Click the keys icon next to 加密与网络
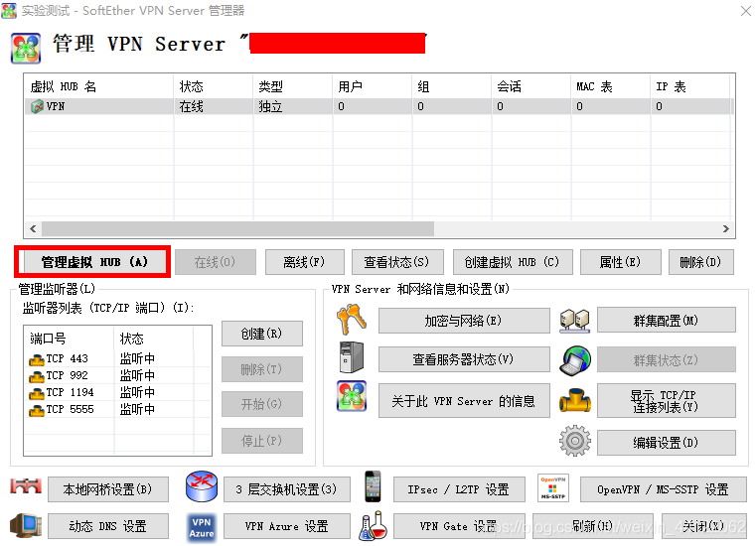 352,319
